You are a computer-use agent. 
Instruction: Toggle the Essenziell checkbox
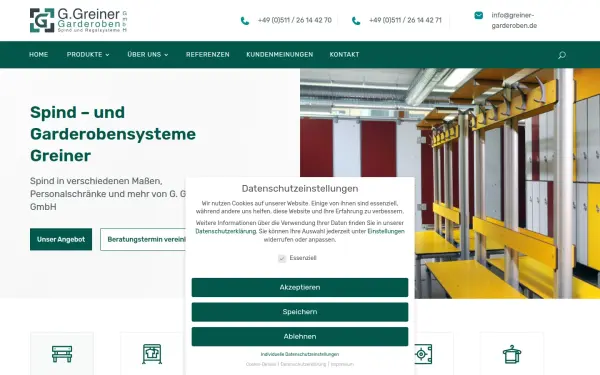point(282,259)
